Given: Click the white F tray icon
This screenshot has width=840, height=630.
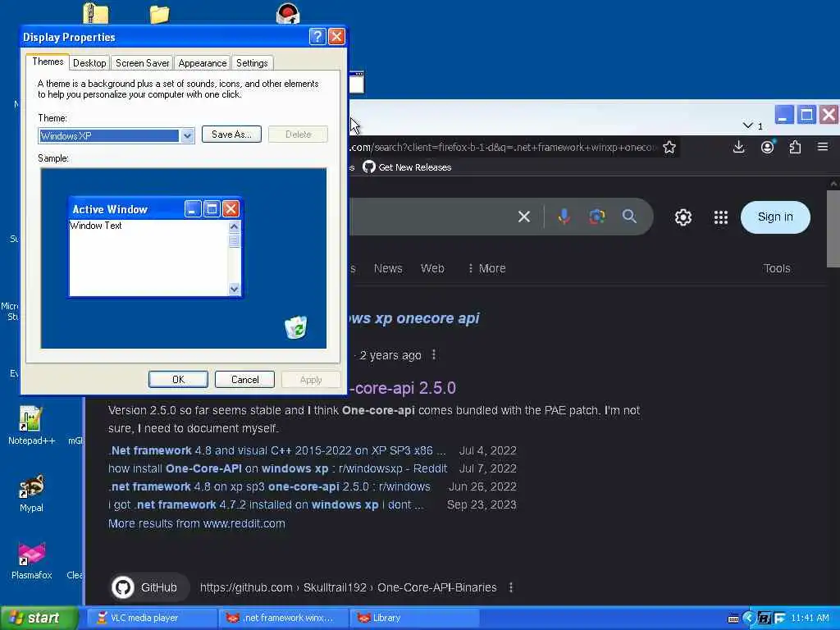Looking at the screenshot, I should point(779,619).
